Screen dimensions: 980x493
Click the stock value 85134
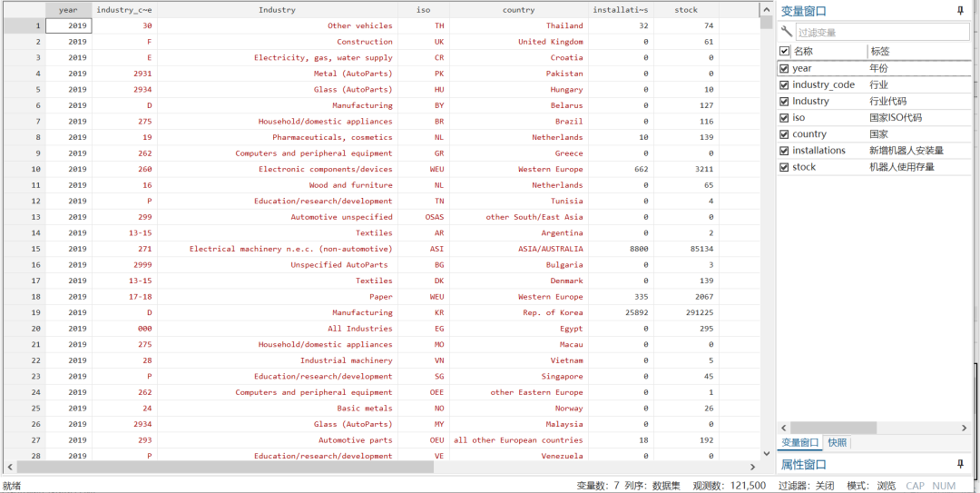[686, 249]
